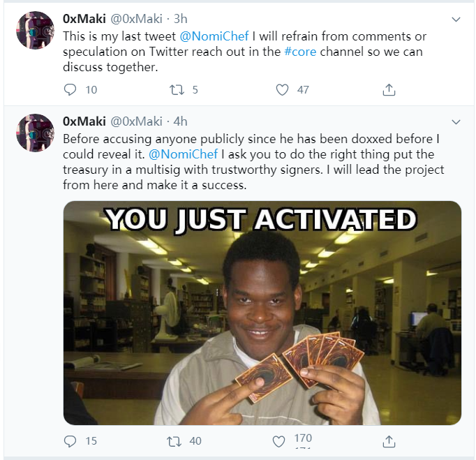The image size is (476, 460).
Task: Reply to the 'last tweet' post
Action: [x=70, y=89]
